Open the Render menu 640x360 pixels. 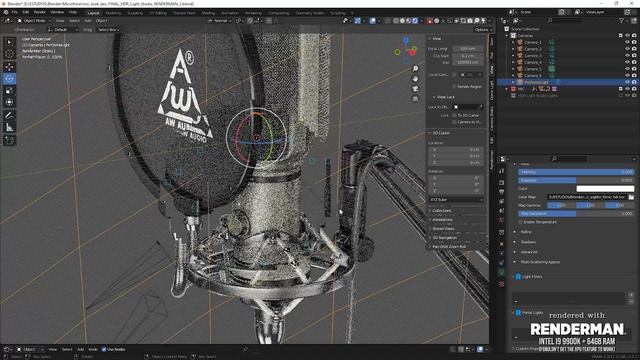pyautogui.click(x=40, y=12)
